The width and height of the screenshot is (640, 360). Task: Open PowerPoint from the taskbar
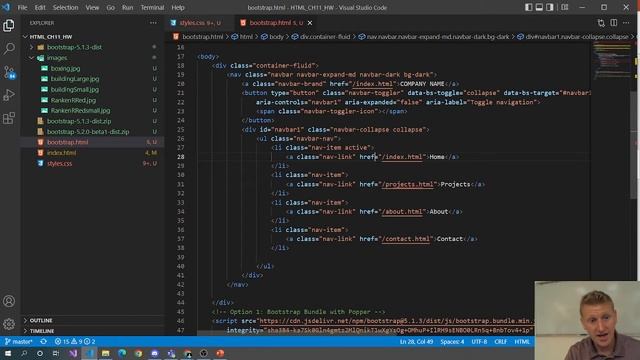[220, 353]
